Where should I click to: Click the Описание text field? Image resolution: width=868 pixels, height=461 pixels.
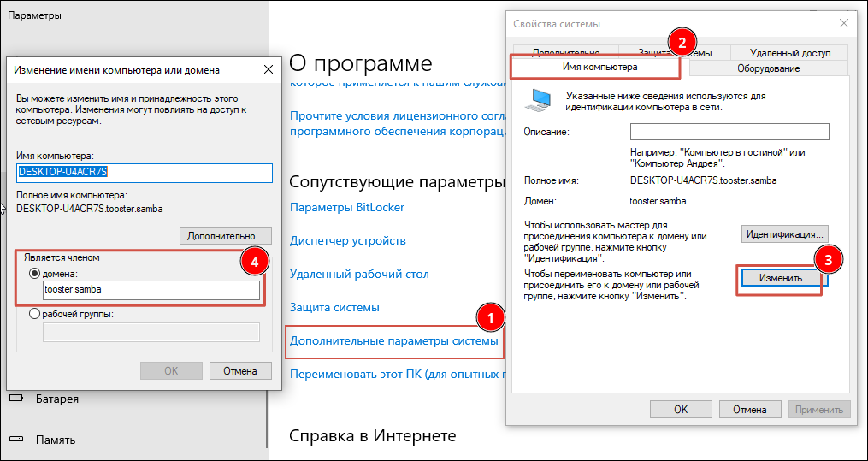(729, 132)
